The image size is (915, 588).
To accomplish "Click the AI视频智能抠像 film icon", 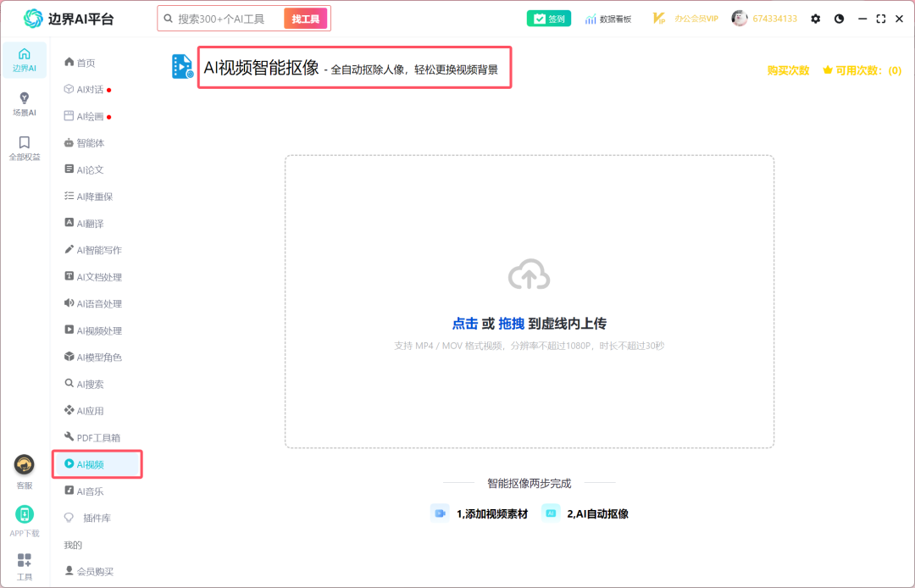I will [x=182, y=66].
